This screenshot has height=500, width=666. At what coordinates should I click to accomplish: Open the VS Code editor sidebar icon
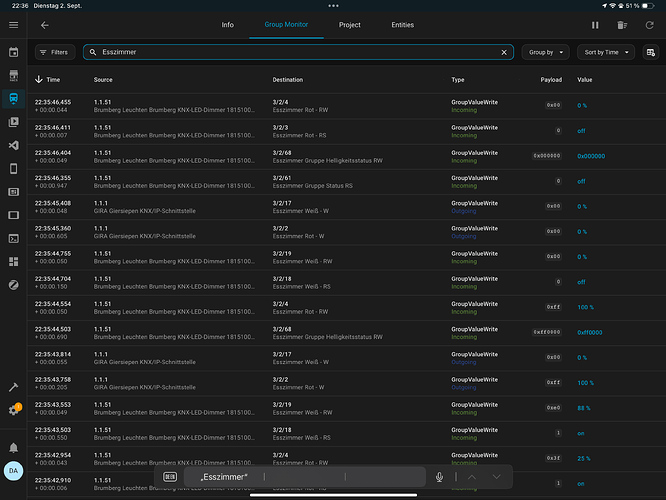(14, 145)
